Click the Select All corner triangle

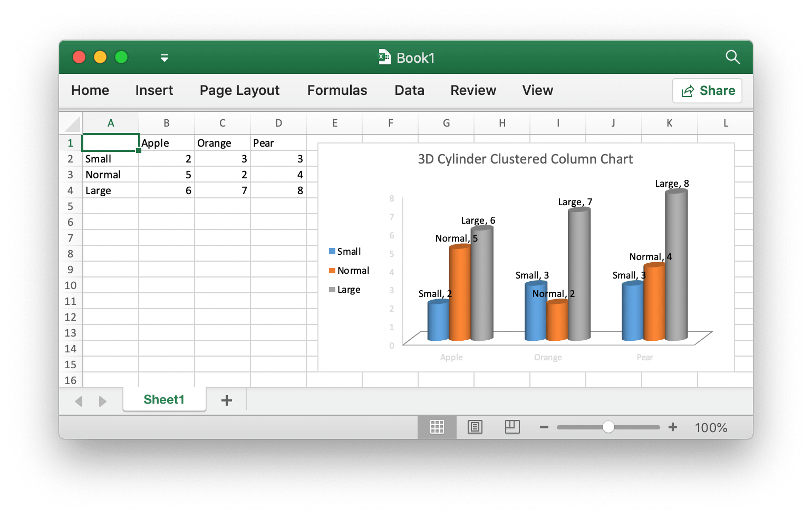coord(72,124)
